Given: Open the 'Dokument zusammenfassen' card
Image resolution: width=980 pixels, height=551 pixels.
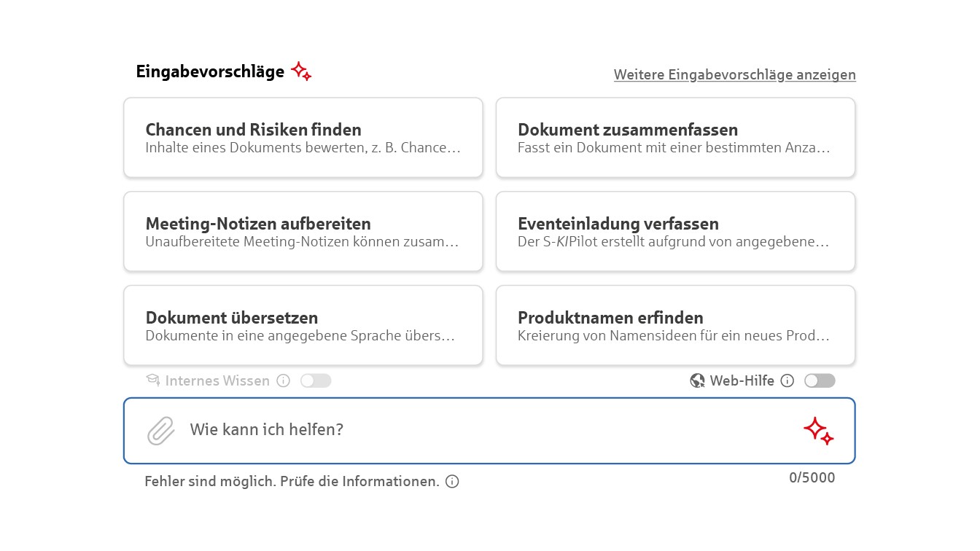Looking at the screenshot, I should coord(675,137).
